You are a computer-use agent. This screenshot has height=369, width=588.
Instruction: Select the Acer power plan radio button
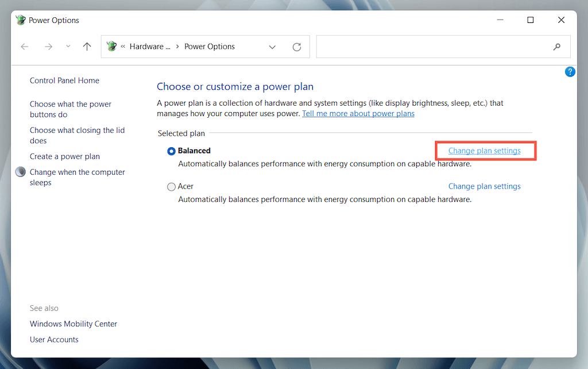point(171,187)
